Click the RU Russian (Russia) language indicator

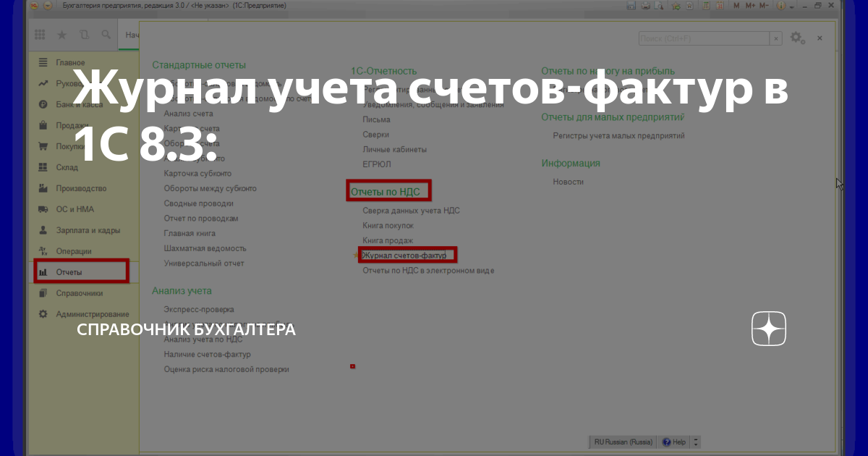(x=623, y=442)
